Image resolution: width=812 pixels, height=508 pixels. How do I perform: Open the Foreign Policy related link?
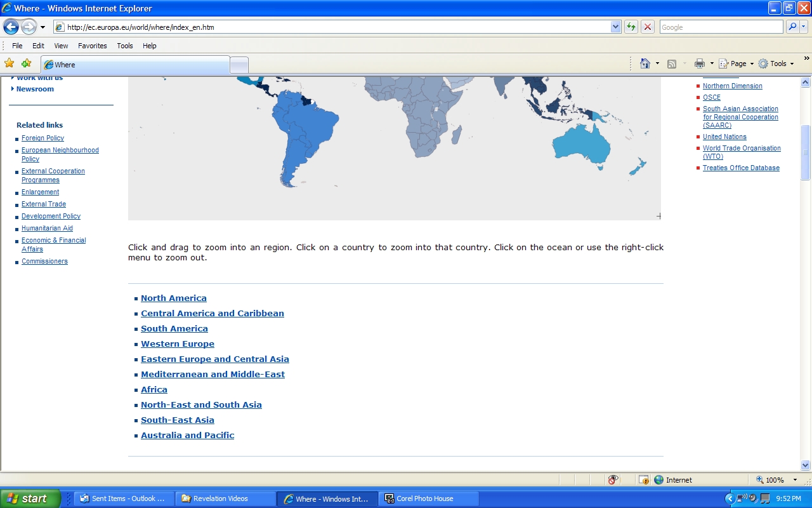tap(43, 138)
